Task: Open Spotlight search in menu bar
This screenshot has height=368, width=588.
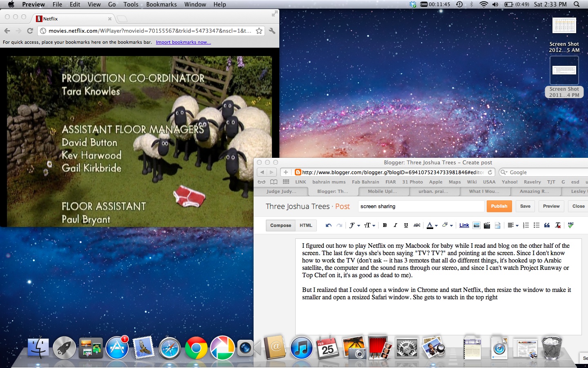Action: 577,4
